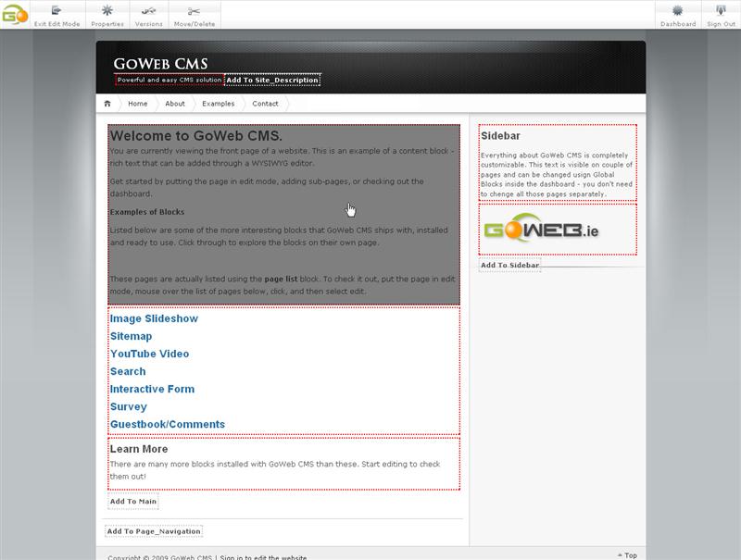Click the home icon in navigation bar
Image resolution: width=741 pixels, height=560 pixels.
point(107,104)
